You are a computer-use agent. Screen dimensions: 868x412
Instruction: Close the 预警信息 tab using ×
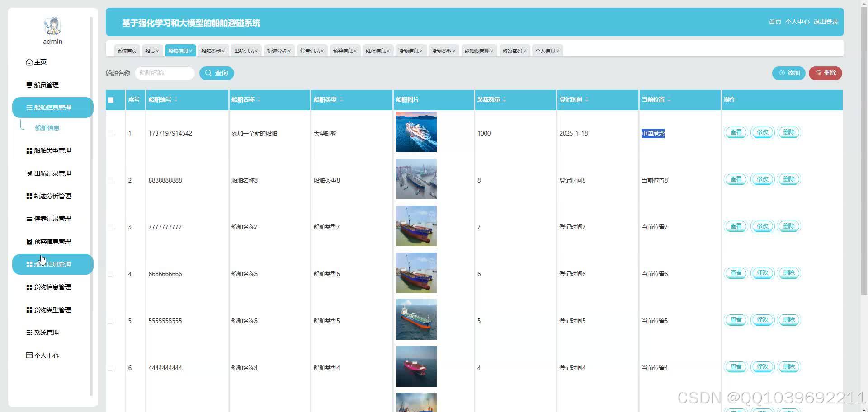pos(355,51)
